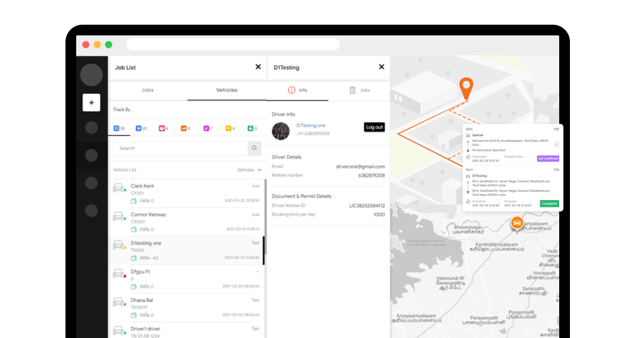Viewport: 644px width, 338px height.
Task: Open the Sathish job entry
Action: pyautogui.click(x=478, y=135)
